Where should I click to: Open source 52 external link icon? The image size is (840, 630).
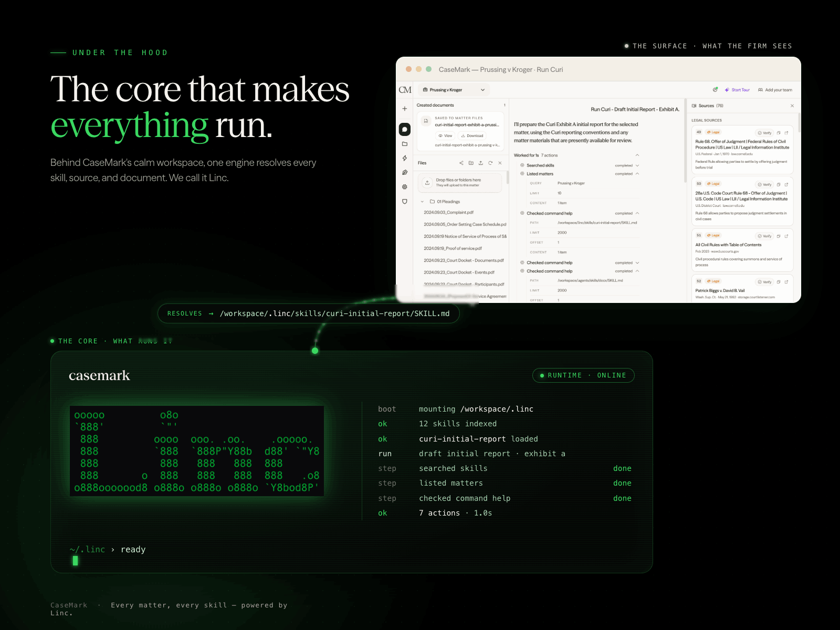(786, 281)
